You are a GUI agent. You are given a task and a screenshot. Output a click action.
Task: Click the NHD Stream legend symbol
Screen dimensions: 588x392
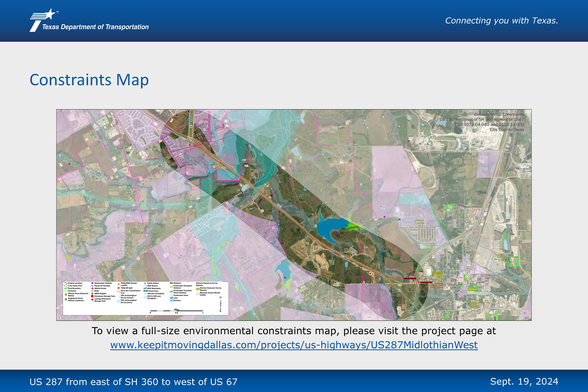coord(145,286)
